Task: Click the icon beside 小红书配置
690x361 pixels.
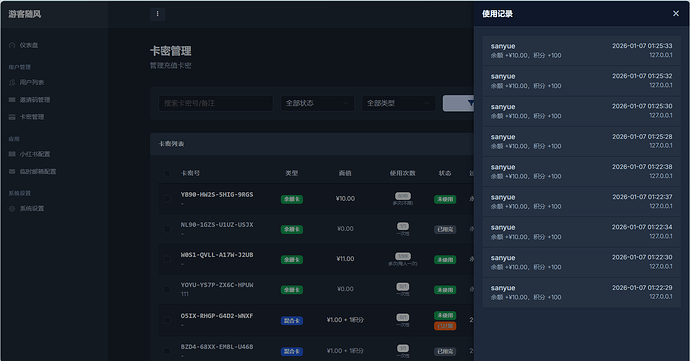Action: point(12,154)
